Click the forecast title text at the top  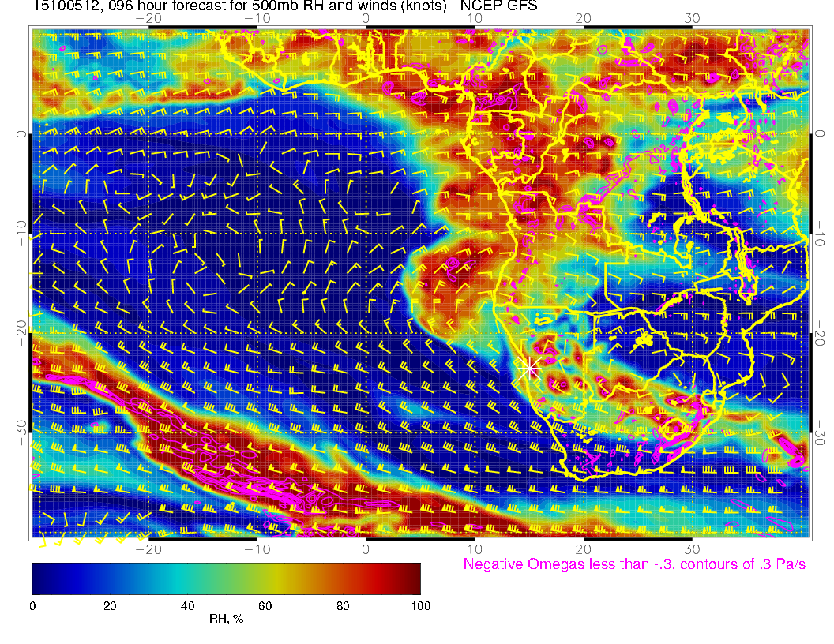pyautogui.click(x=285, y=6)
